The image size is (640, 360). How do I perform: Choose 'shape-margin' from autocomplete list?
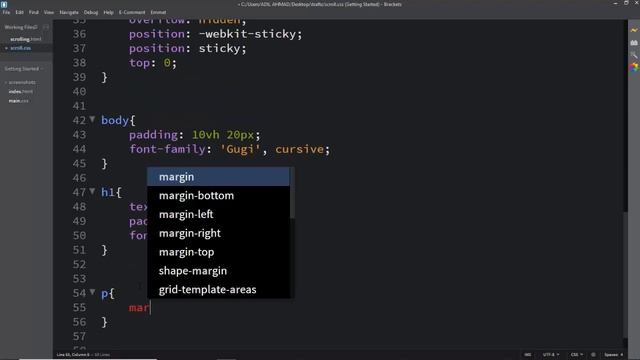tap(218, 271)
